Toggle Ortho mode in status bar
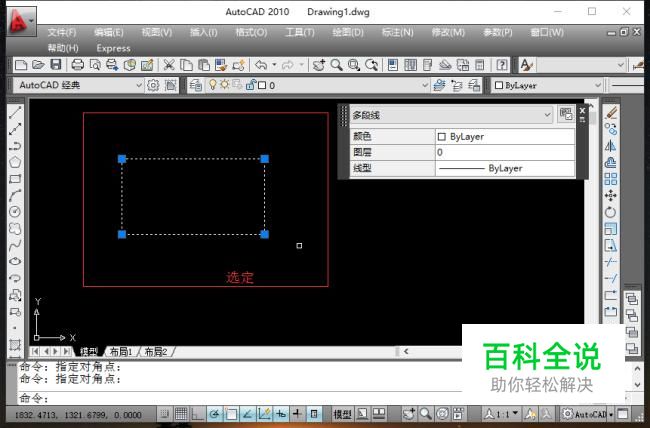This screenshot has width=650, height=428. click(198, 413)
